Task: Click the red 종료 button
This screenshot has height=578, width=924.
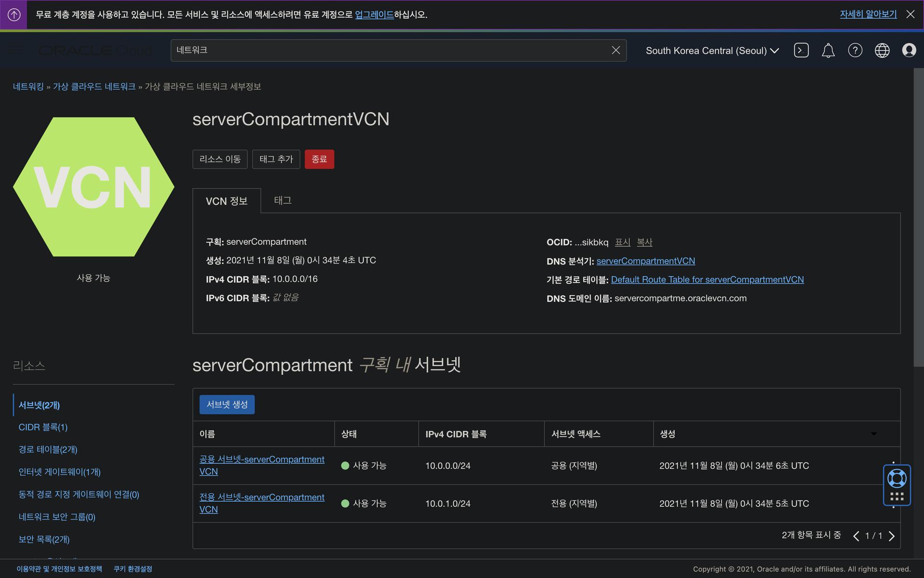Action: tap(319, 159)
